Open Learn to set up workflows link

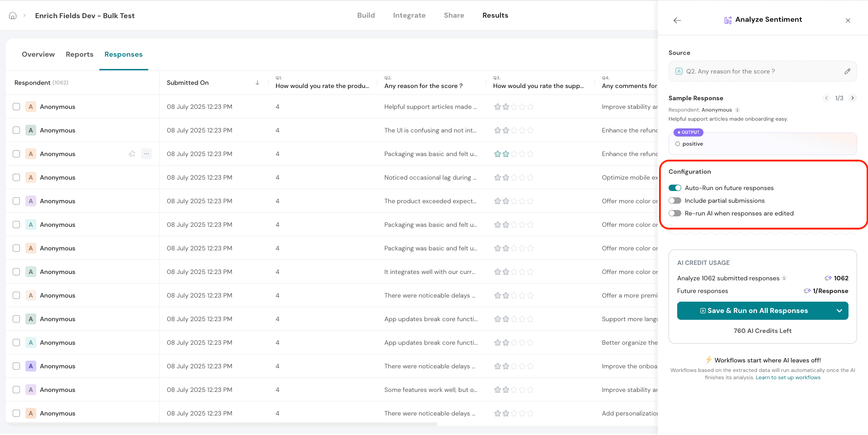click(788, 377)
